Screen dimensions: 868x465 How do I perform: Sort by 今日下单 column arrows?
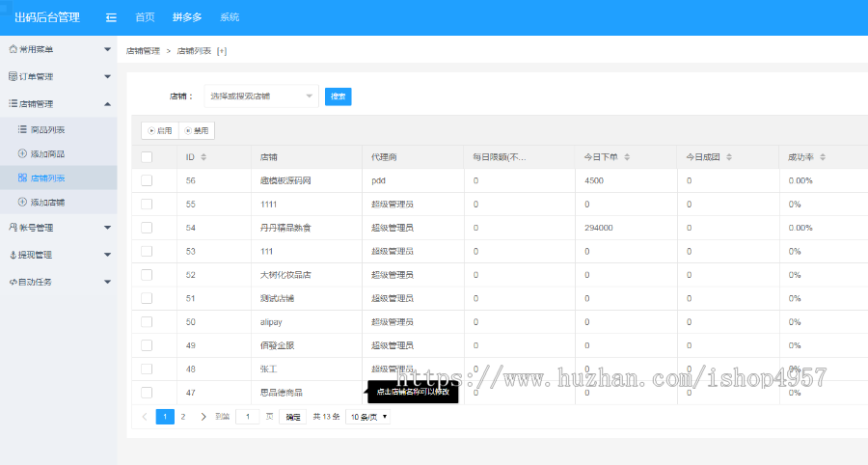pos(627,157)
